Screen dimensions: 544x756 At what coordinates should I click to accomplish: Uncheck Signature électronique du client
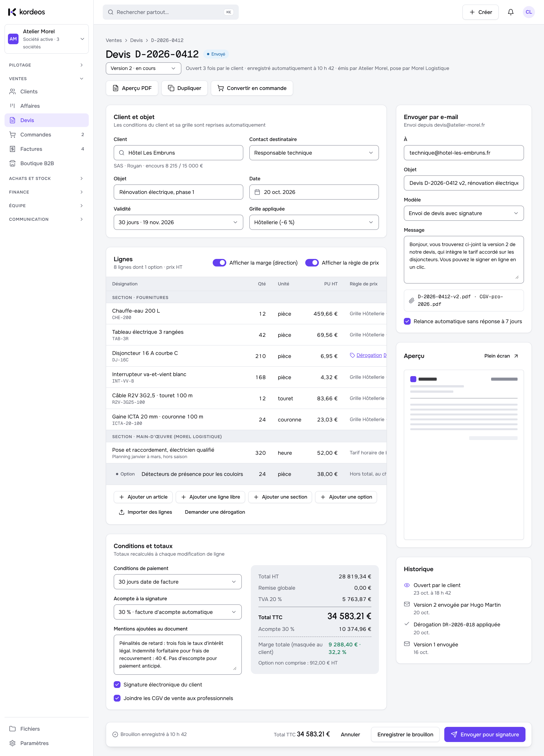[x=117, y=684]
